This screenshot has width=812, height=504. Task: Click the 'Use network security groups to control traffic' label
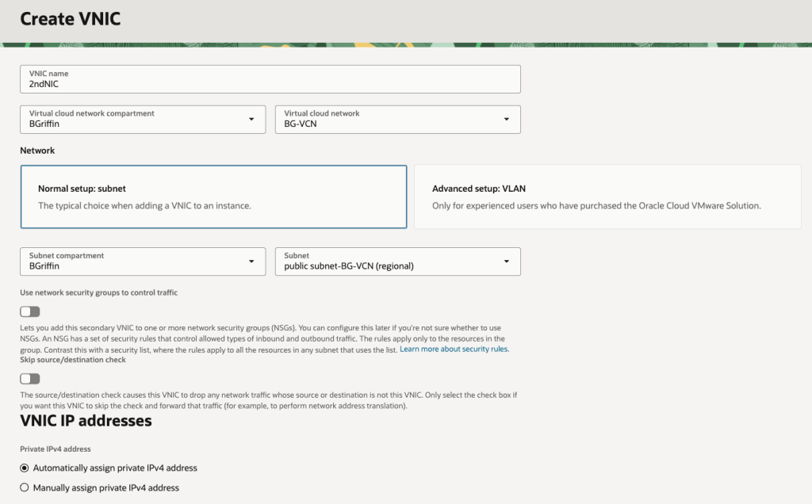(x=98, y=292)
